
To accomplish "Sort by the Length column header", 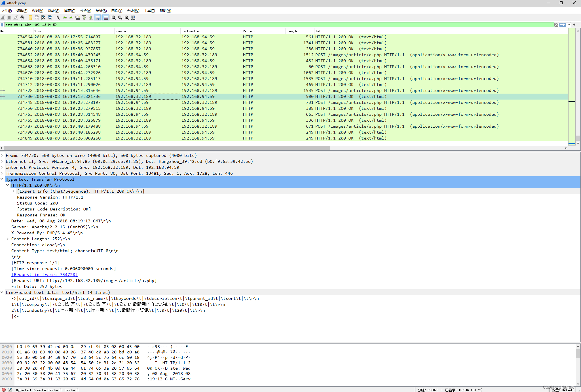I will click(x=299, y=31).
